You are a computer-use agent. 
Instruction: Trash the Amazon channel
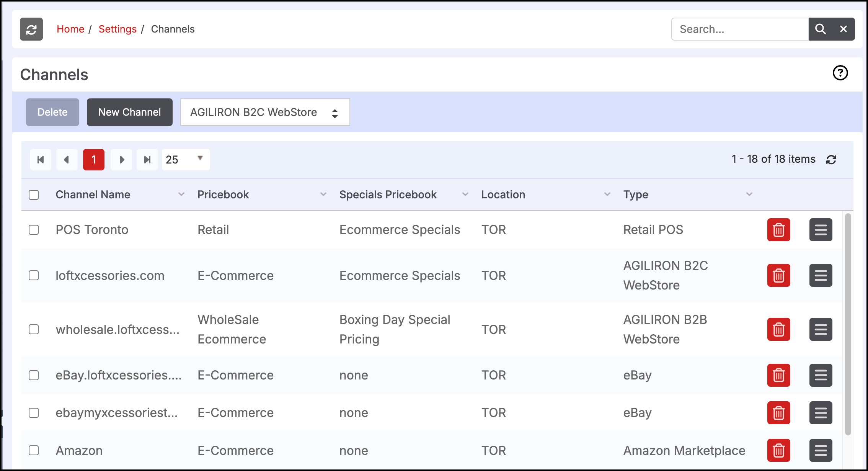coord(779,450)
